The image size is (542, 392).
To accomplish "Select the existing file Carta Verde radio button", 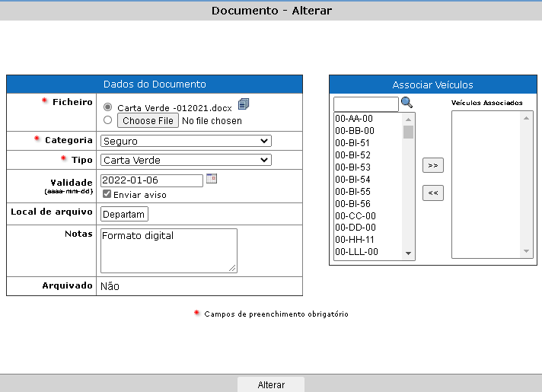I will click(x=107, y=107).
